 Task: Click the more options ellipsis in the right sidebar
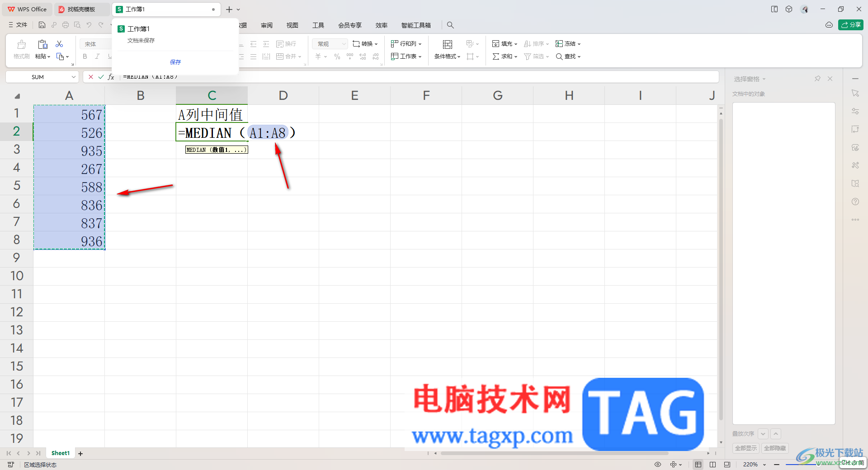(x=855, y=220)
